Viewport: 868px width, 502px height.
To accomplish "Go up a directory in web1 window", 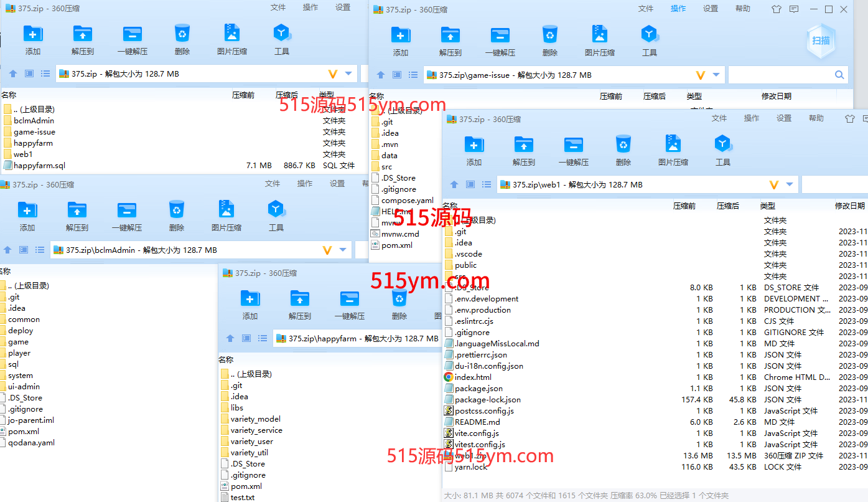I will pos(454,185).
